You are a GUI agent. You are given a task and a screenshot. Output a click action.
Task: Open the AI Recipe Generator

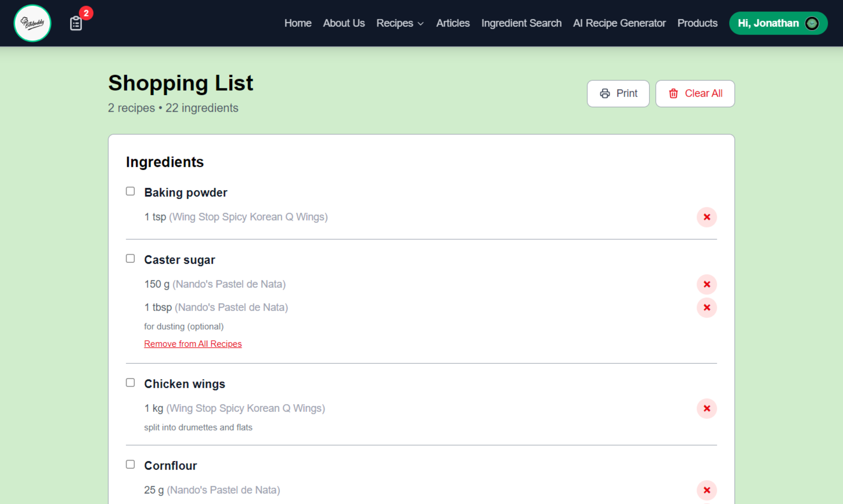[619, 23]
